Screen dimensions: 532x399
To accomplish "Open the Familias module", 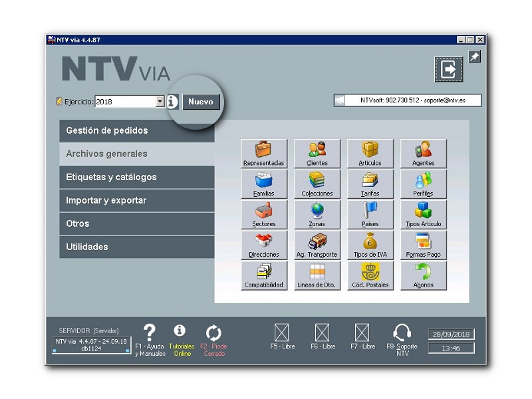I will click(x=264, y=184).
